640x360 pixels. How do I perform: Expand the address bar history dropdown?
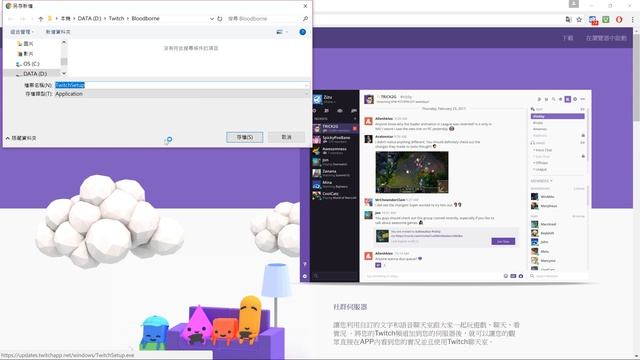click(x=211, y=19)
